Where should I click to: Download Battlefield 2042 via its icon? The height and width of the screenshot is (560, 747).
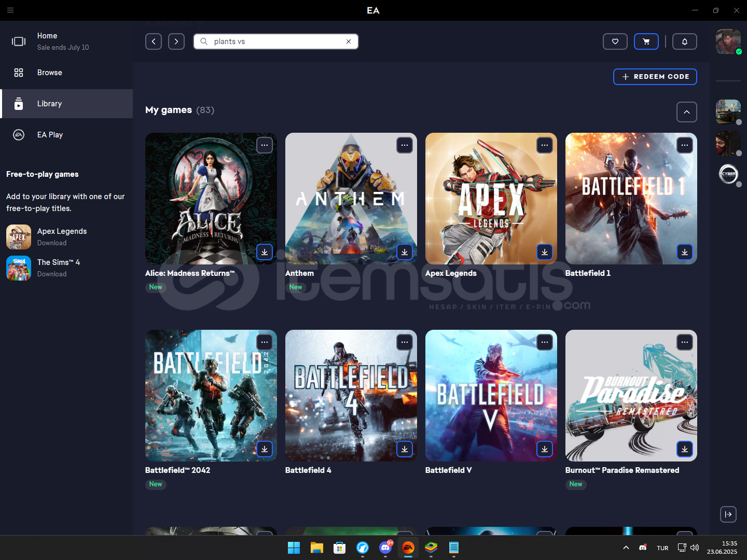(x=265, y=449)
